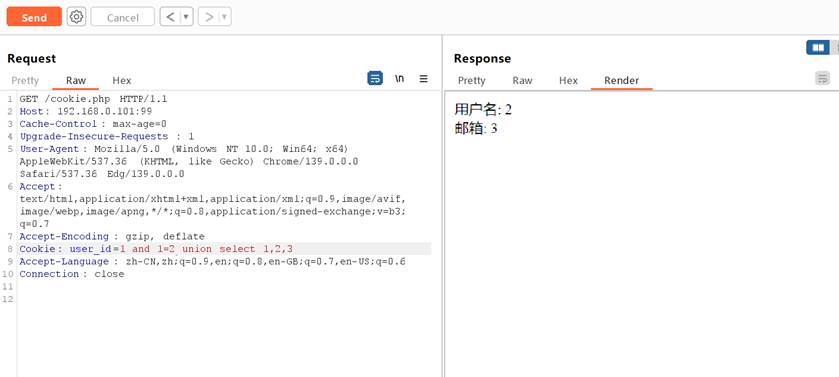
Task: Click the Request panel title
Action: pos(32,58)
